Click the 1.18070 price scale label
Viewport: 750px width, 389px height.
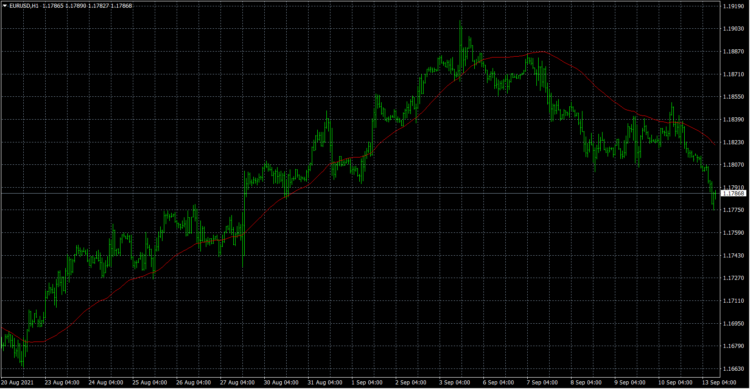click(x=733, y=165)
